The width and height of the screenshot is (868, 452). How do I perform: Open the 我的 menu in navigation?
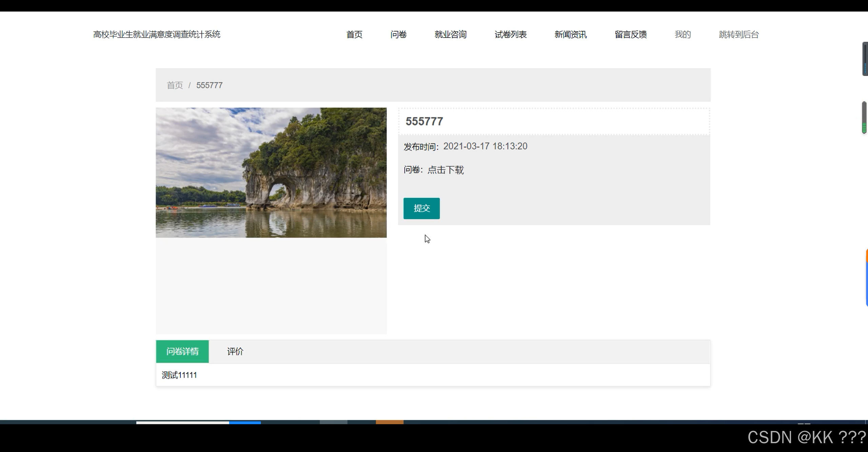(x=683, y=35)
